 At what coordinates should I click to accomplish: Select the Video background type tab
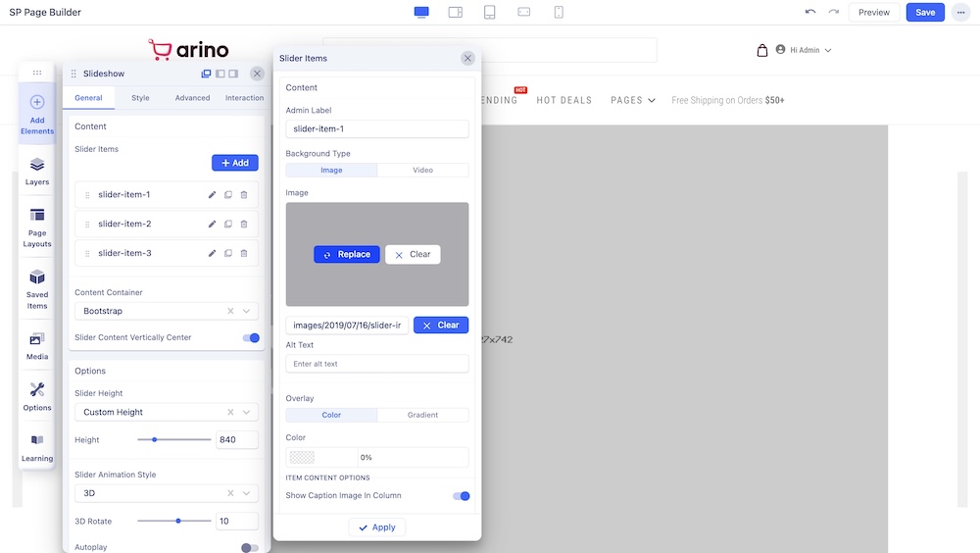coord(422,170)
